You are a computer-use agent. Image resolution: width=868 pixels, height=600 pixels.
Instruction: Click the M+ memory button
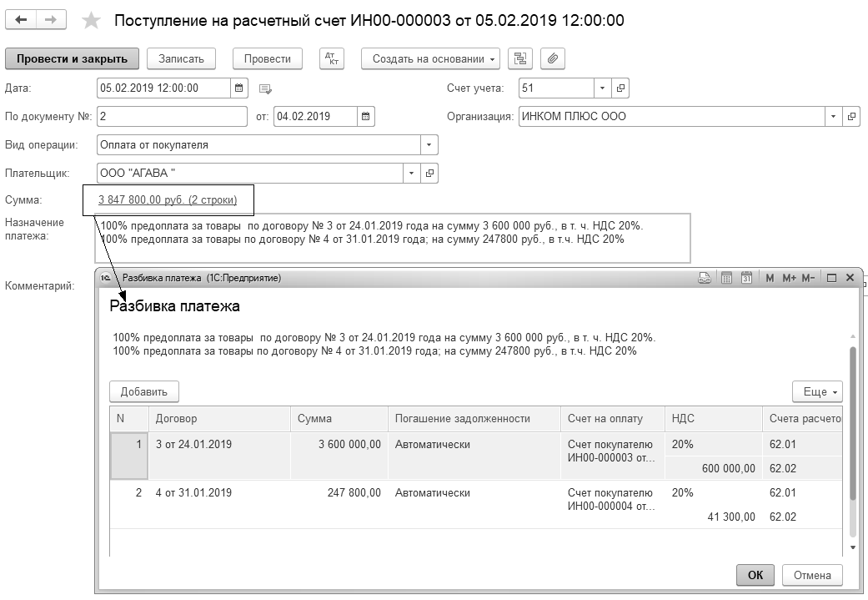tap(789, 278)
